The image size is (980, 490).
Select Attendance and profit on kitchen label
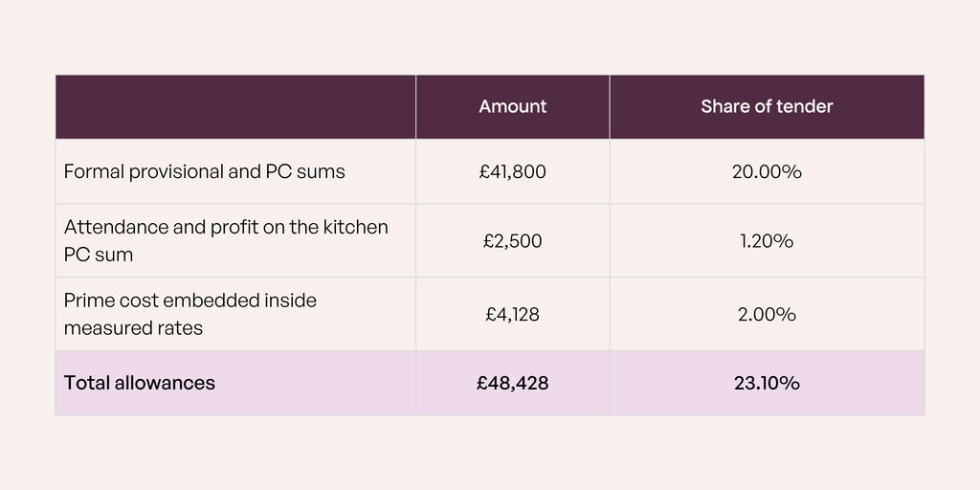pos(226,240)
